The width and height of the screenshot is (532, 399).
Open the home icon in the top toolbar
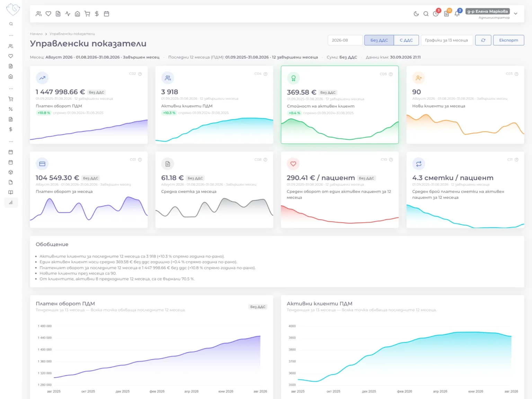[x=78, y=14]
